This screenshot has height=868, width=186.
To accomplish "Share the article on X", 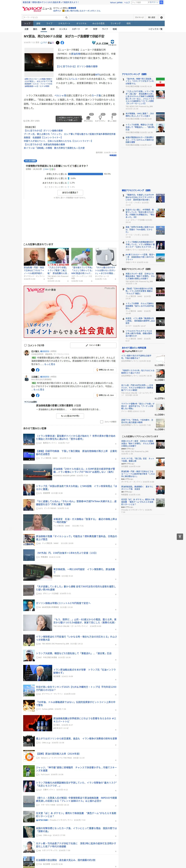I will (57, 43).
